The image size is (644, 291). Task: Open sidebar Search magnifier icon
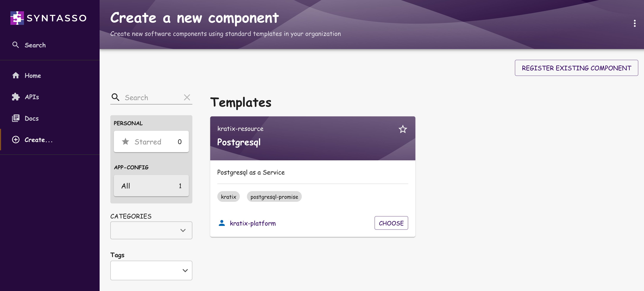pos(15,45)
